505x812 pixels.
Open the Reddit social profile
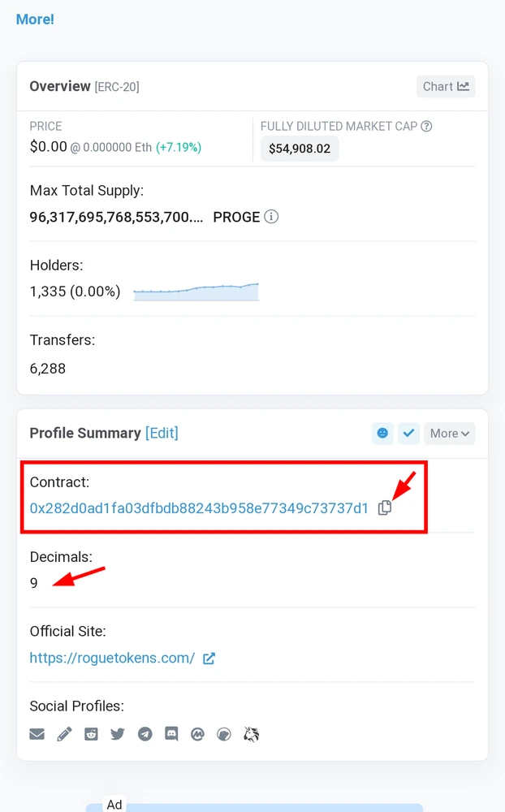91,734
